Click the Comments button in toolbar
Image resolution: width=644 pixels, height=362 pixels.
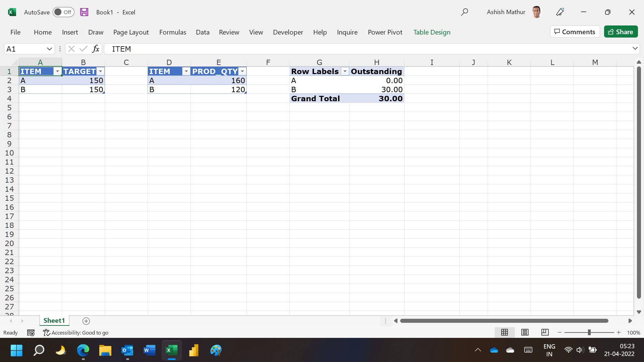pos(575,32)
